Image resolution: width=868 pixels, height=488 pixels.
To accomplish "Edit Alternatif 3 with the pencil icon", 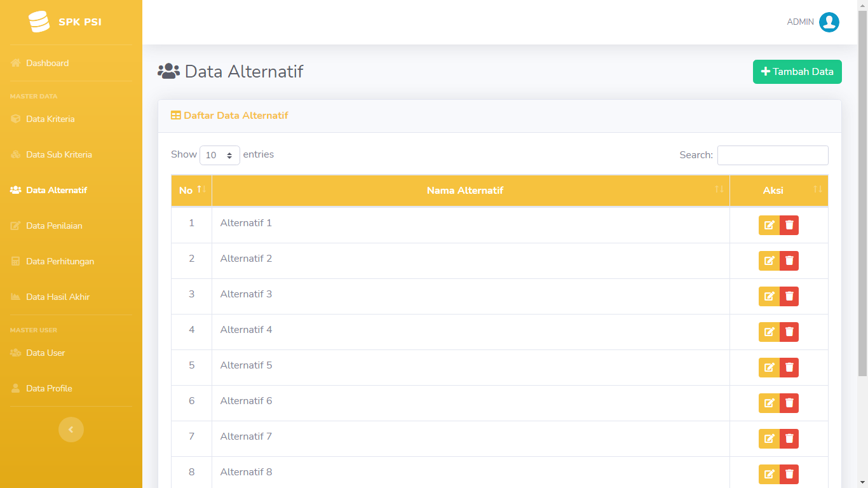I will click(769, 296).
